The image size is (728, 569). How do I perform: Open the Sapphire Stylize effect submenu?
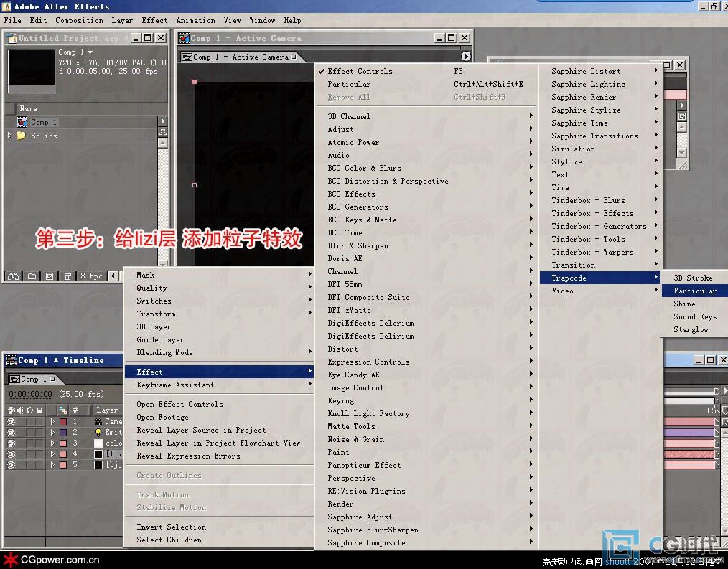(600, 110)
